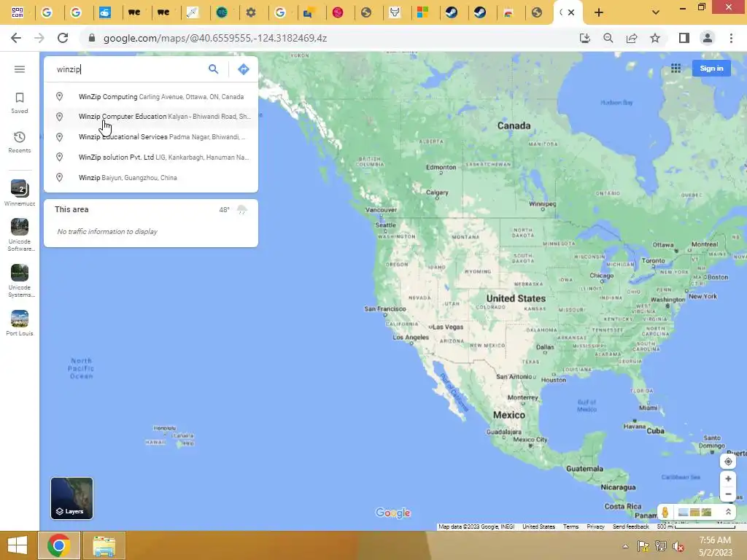Open the network tray icon
Screen dimensions: 747x560
click(660, 546)
